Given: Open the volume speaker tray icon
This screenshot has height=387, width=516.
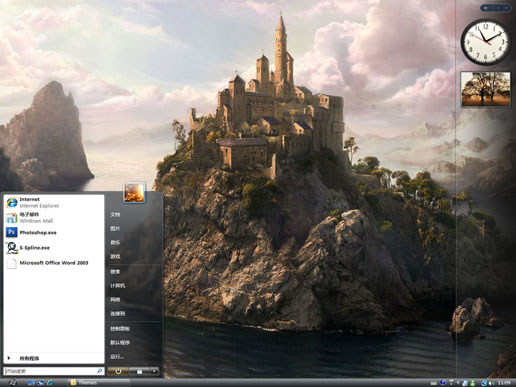Looking at the screenshot, I should pos(492,383).
